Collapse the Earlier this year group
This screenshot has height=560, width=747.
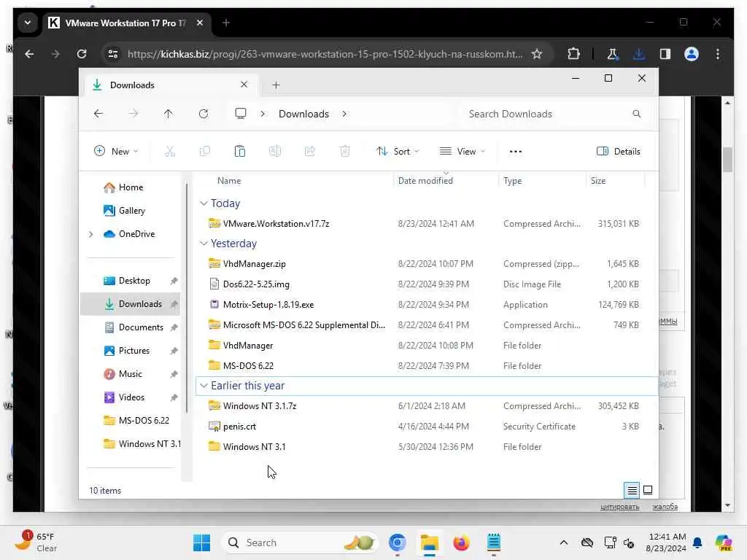tap(204, 386)
